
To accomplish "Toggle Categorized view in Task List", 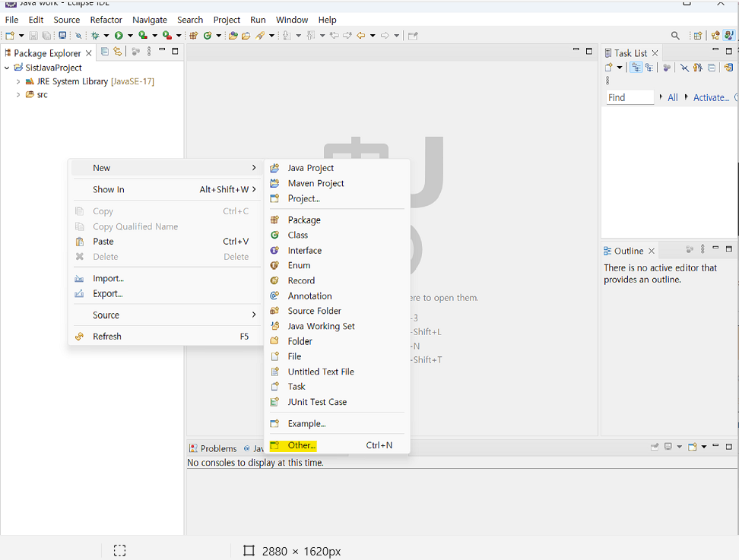I will [636, 68].
